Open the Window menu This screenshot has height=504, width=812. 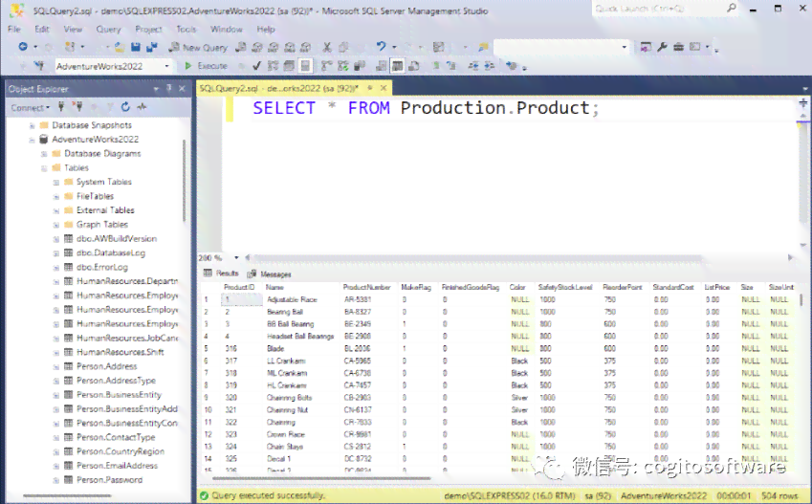click(227, 29)
